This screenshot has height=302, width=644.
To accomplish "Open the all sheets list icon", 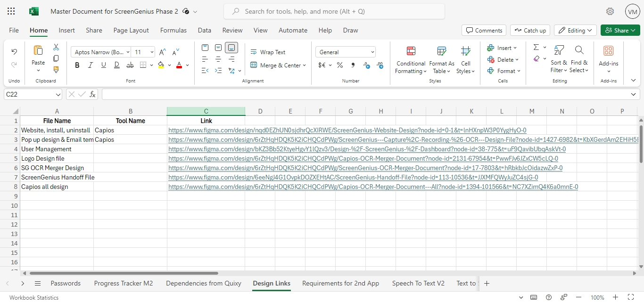I will pyautogui.click(x=38, y=283).
